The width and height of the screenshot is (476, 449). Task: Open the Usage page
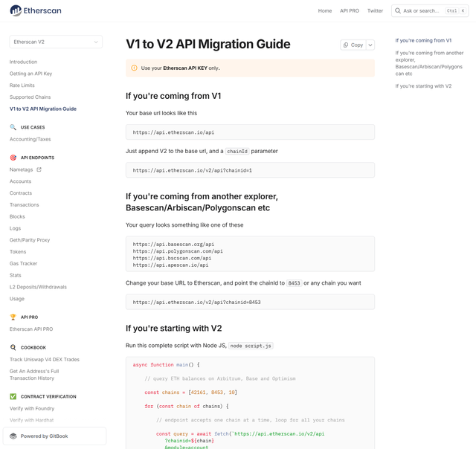click(x=16, y=299)
